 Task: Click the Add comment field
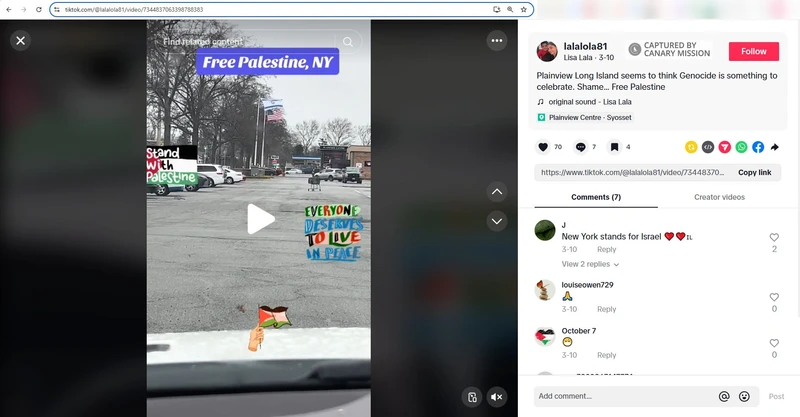point(625,396)
